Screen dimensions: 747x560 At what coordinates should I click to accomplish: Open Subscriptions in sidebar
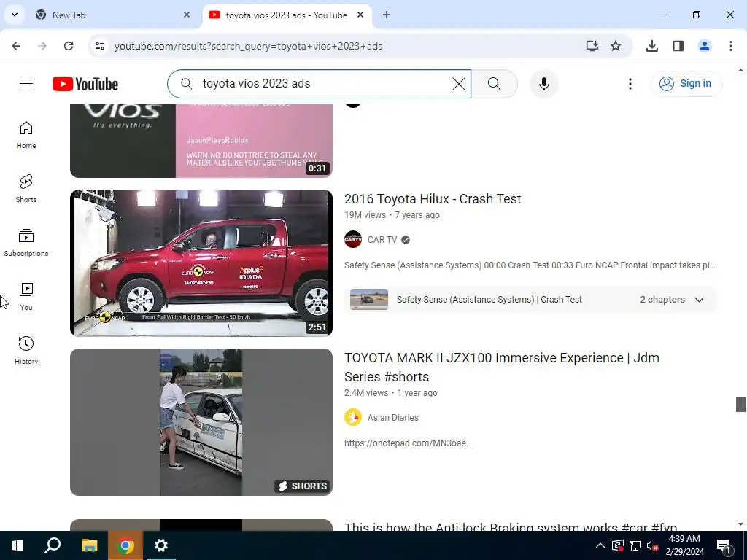click(26, 242)
